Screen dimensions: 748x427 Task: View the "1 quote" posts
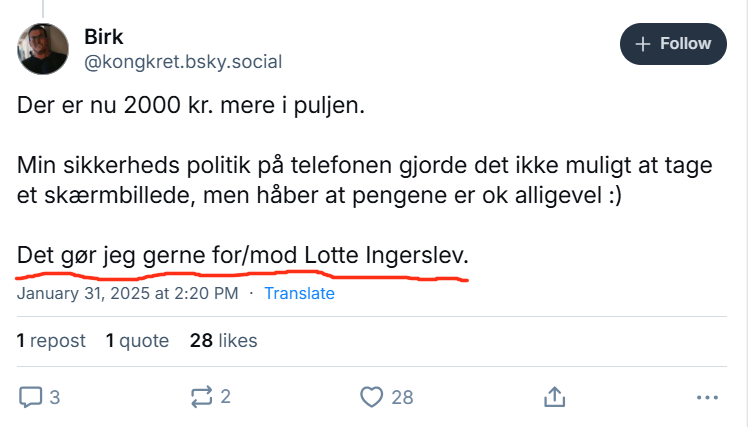point(137,341)
